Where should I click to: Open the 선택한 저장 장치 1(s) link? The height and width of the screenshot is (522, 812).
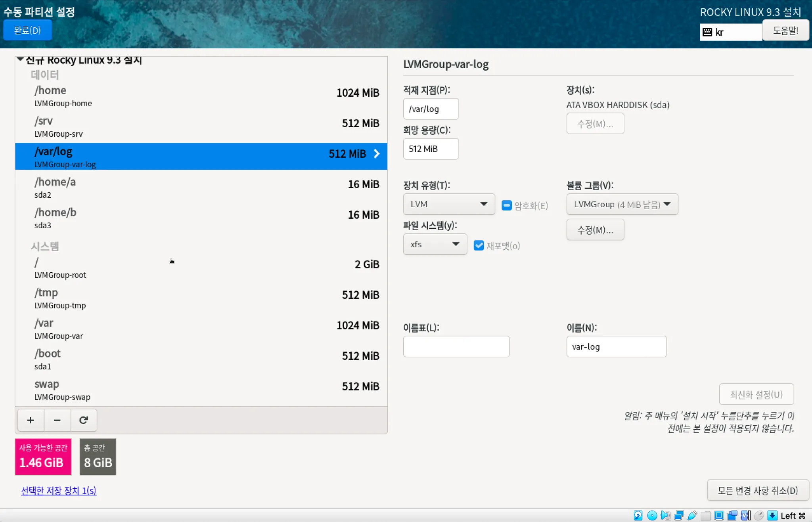(58, 491)
